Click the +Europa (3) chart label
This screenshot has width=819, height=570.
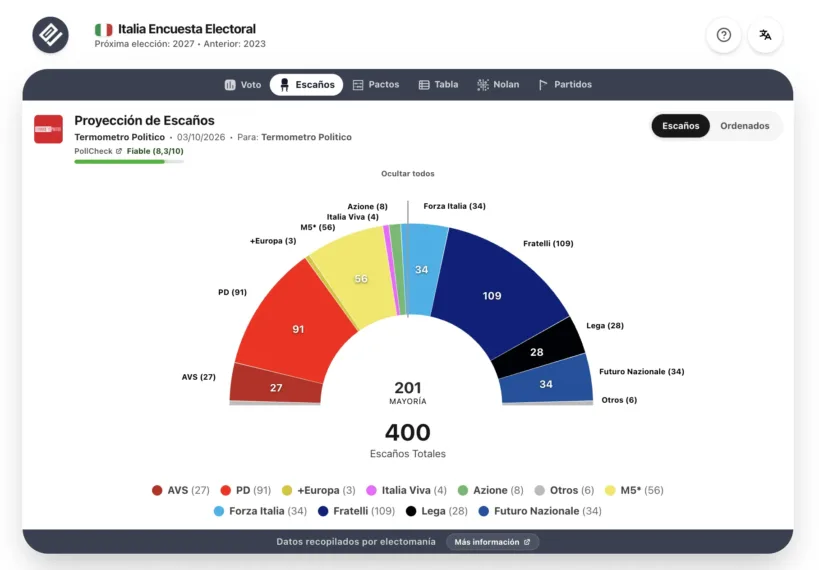273,241
